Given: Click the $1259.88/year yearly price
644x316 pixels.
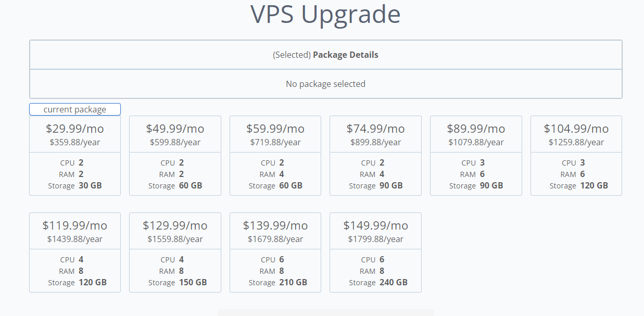Looking at the screenshot, I should (576, 142).
